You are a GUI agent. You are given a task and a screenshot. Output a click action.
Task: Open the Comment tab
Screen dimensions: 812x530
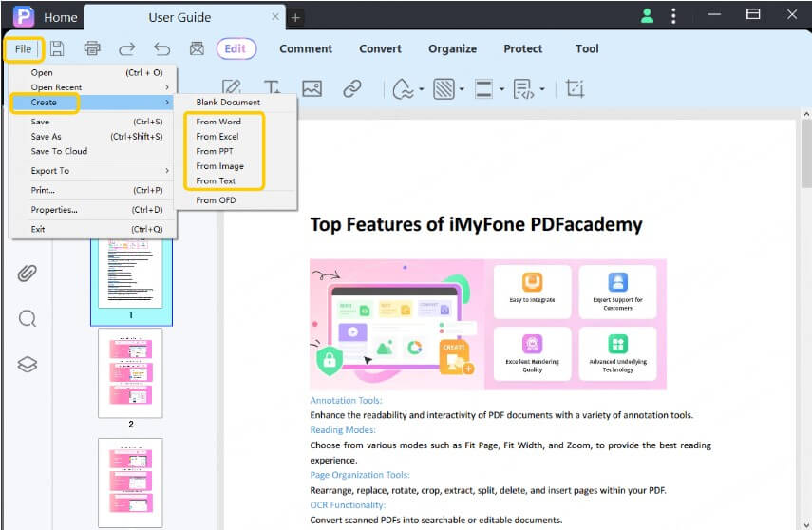(x=306, y=48)
